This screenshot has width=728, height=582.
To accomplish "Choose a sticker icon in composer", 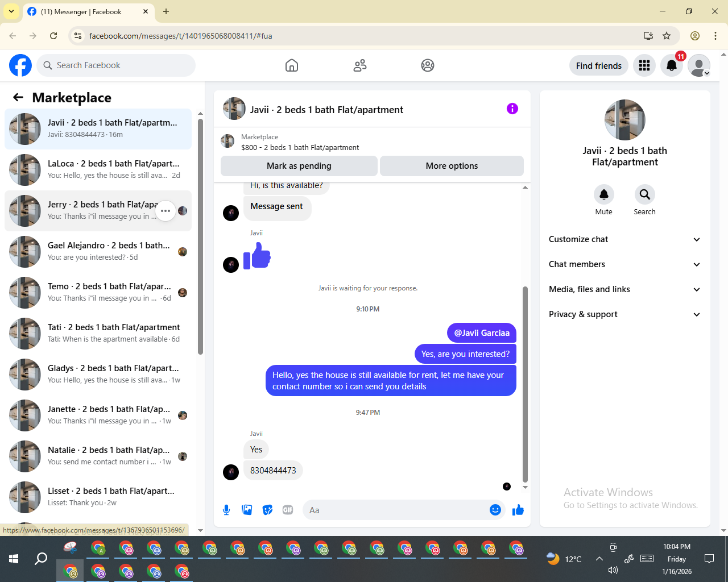I will click(x=267, y=510).
